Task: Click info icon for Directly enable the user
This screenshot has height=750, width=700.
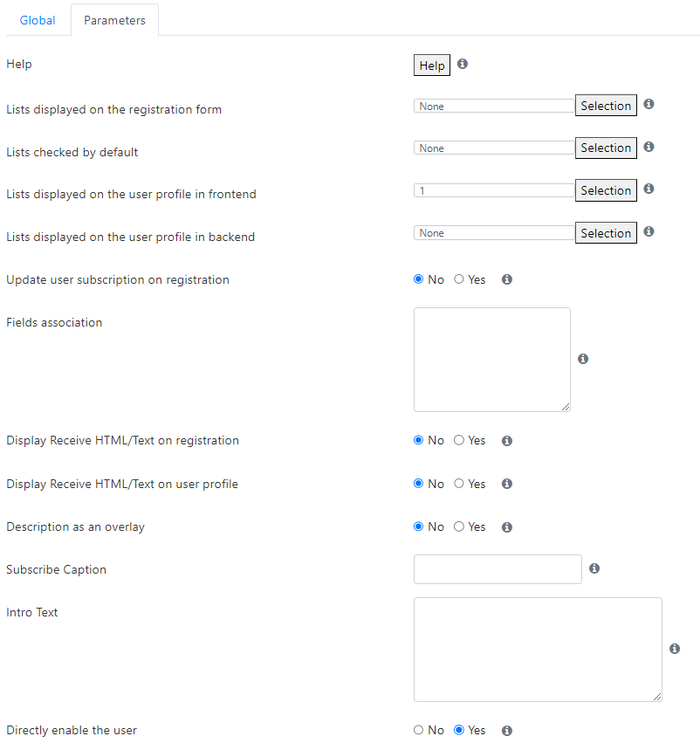Action: [x=507, y=731]
